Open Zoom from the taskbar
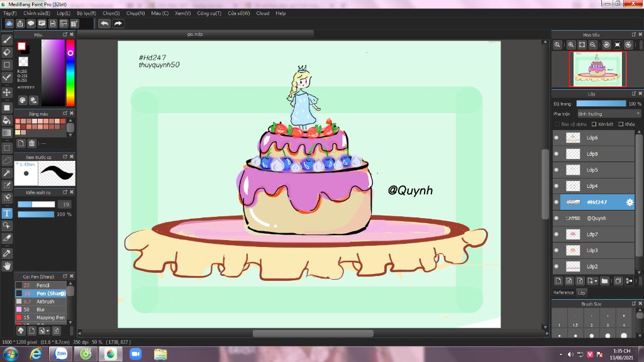The width and height of the screenshot is (644, 362). tap(136, 354)
